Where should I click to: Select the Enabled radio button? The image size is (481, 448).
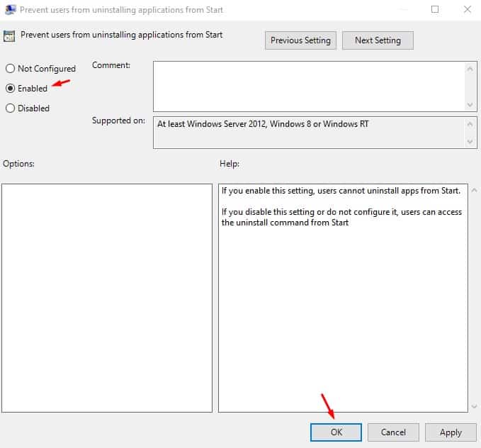[10, 89]
